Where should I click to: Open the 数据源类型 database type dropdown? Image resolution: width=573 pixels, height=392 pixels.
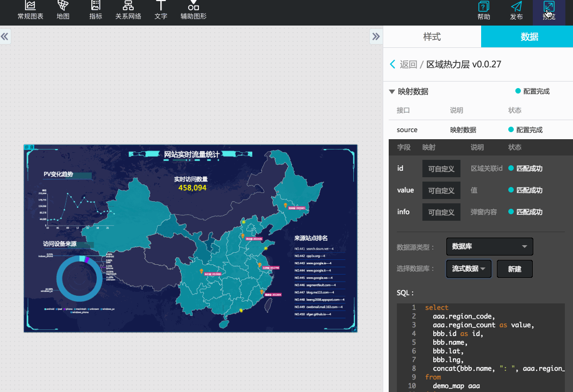(489, 246)
